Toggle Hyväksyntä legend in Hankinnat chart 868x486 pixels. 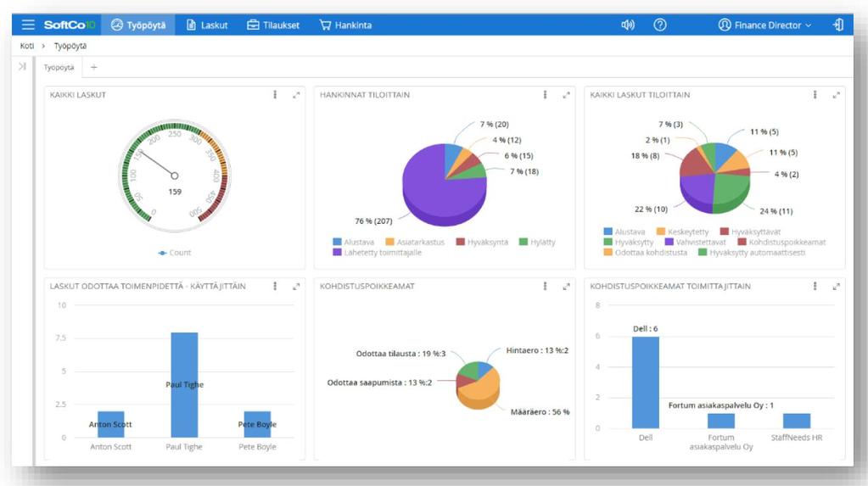482,242
